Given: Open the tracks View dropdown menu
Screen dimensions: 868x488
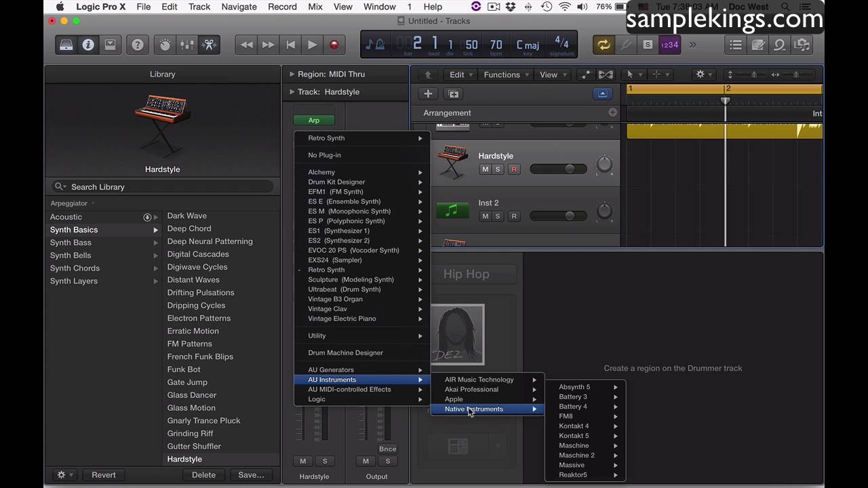Looking at the screenshot, I should pyautogui.click(x=553, y=75).
